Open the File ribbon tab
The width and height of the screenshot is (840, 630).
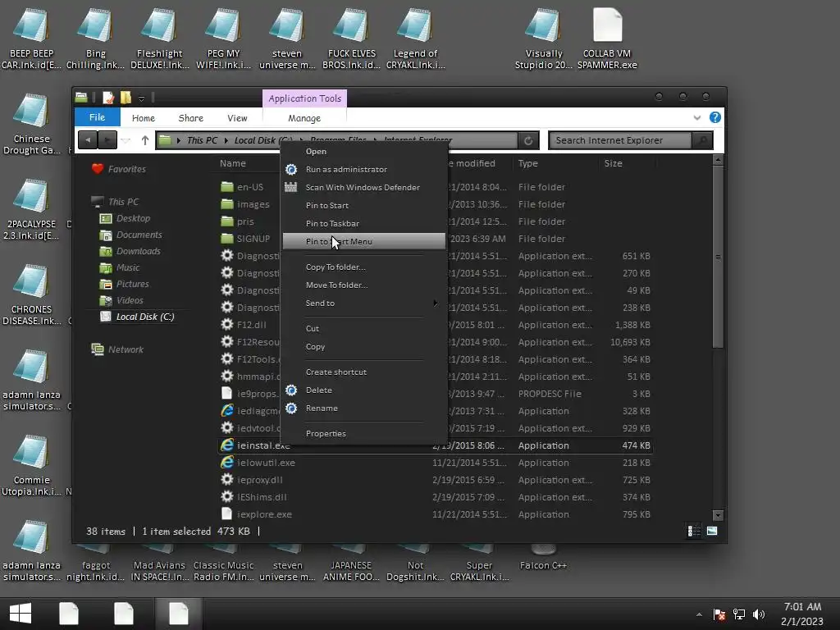pyautogui.click(x=97, y=117)
